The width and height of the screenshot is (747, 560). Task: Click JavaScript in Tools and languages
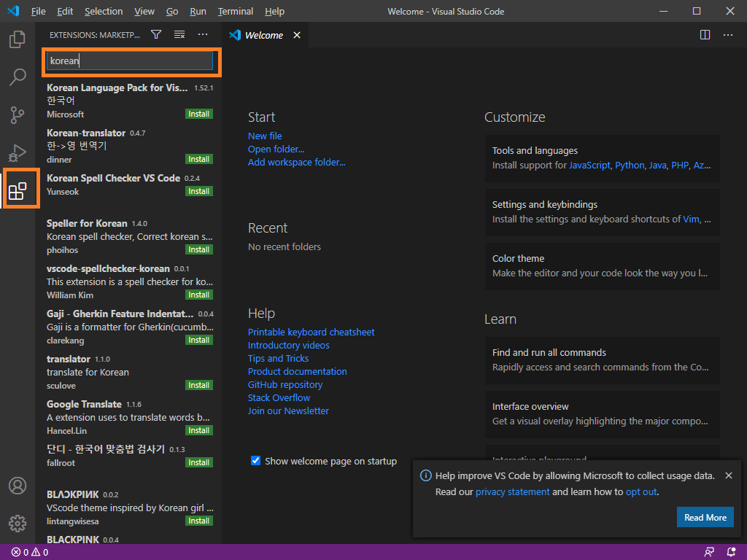[589, 166]
